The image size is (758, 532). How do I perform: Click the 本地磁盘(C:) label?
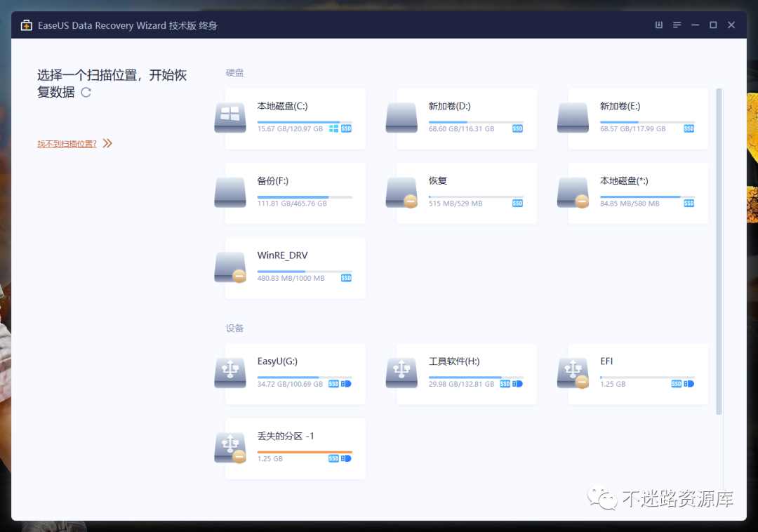click(282, 106)
